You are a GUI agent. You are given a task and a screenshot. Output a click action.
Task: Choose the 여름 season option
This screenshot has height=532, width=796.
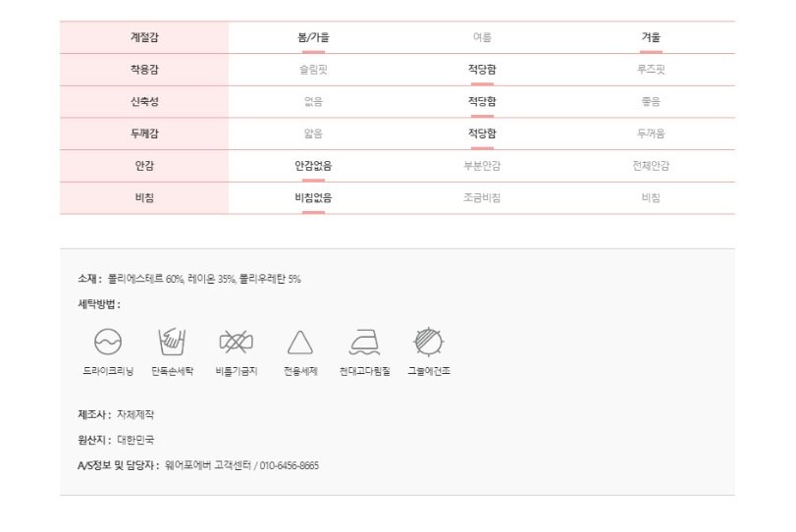tap(482, 37)
